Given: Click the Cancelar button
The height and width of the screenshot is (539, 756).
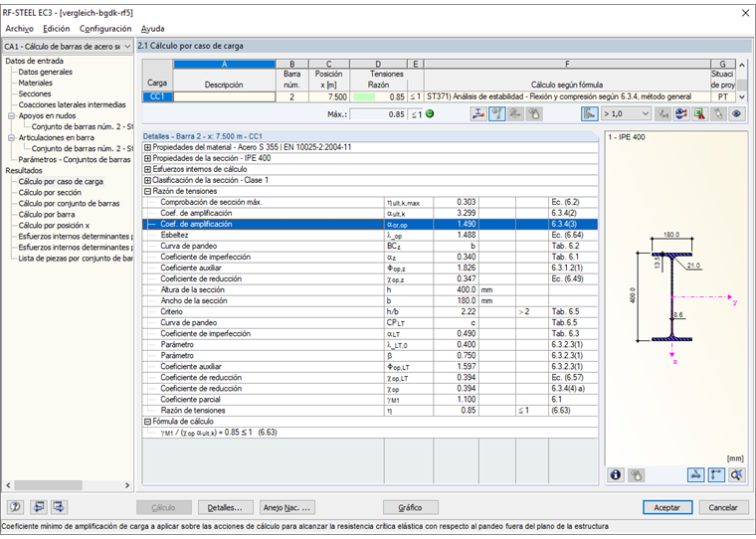Looking at the screenshot, I should (723, 507).
